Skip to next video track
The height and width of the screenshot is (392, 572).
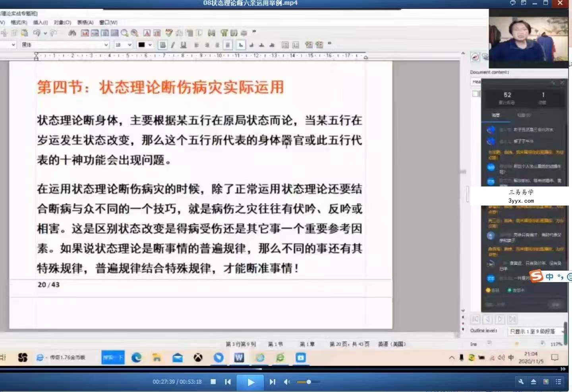pos(272,382)
